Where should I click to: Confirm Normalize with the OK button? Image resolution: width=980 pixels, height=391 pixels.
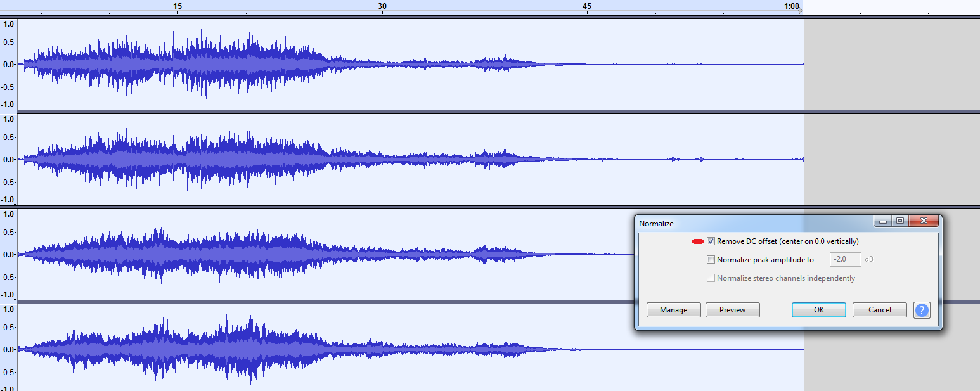click(x=819, y=310)
